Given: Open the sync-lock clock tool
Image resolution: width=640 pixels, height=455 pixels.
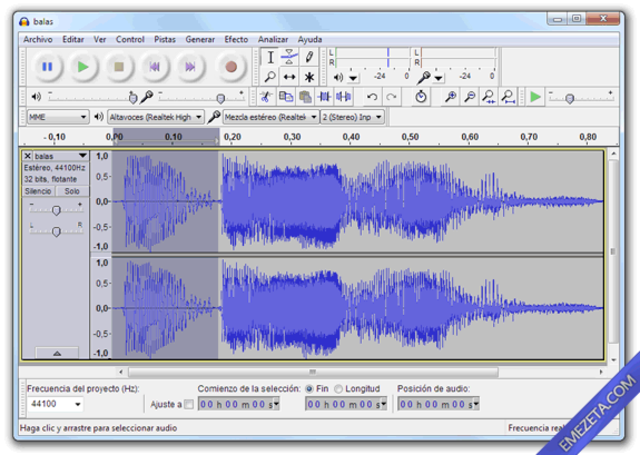Looking at the screenshot, I should 420,97.
